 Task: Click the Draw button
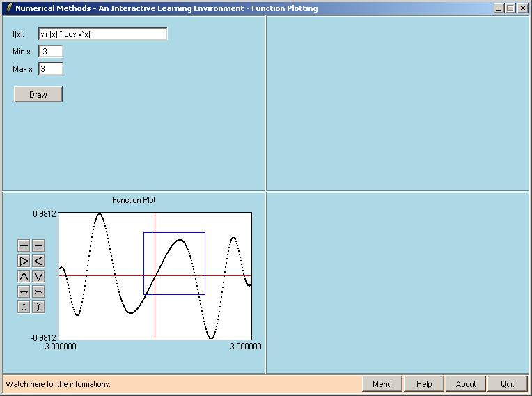38,94
